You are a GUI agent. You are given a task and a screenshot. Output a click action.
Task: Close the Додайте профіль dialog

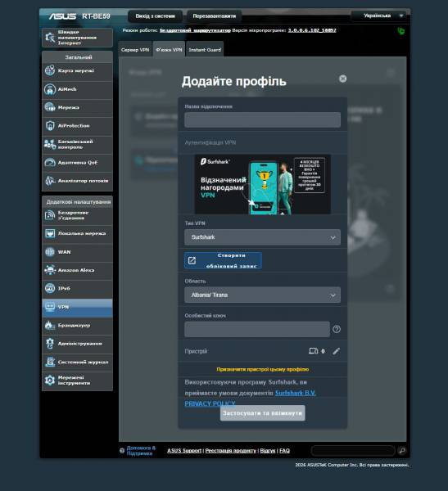(x=342, y=79)
